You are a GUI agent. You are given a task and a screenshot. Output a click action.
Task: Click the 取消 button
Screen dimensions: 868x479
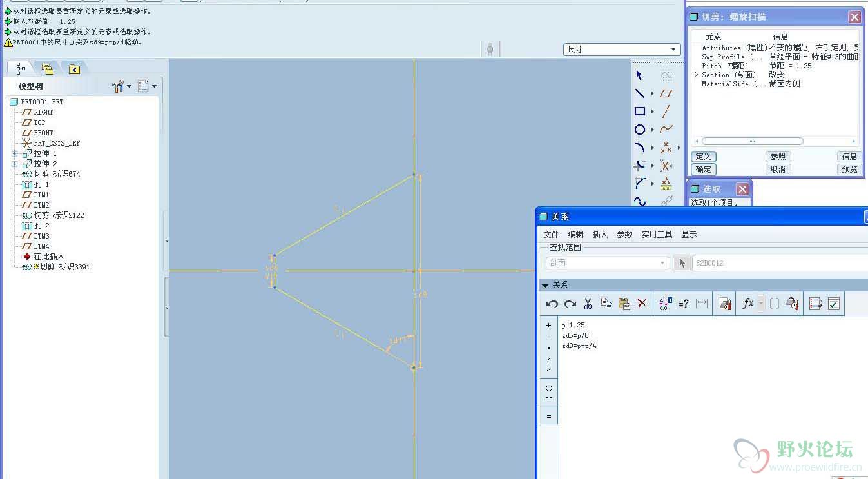778,170
